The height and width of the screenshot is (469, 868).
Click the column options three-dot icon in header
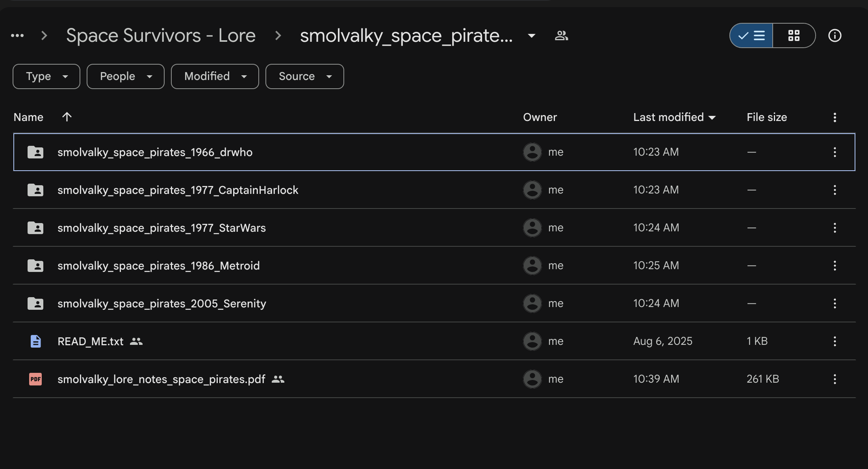(x=835, y=117)
